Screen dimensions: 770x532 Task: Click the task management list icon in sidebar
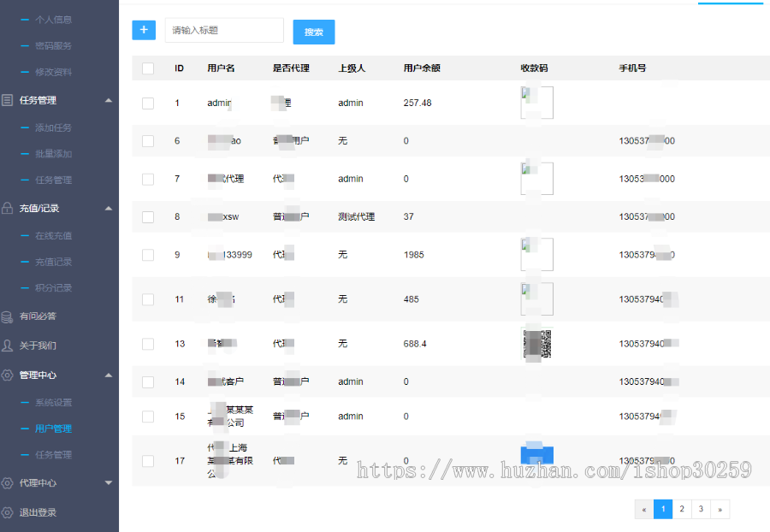pyautogui.click(x=8, y=100)
